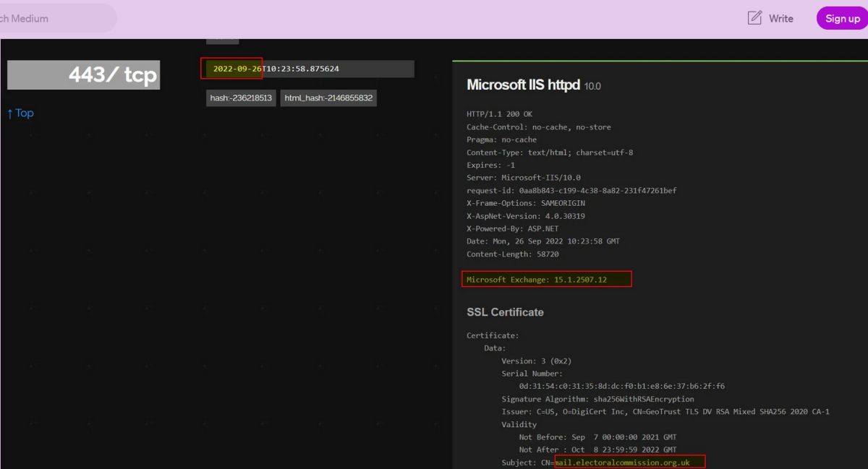The image size is (868, 469).
Task: Select the Validity label
Action: click(x=519, y=425)
